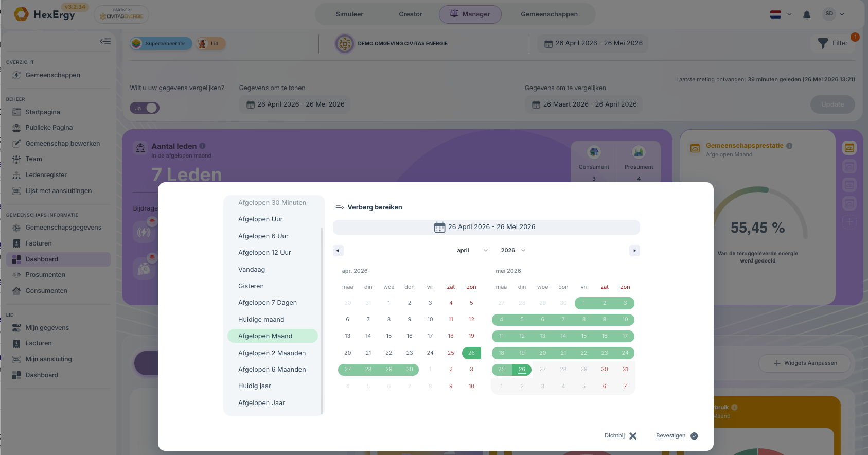Click Bevestigen to confirm range
Viewport: 868px width, 455px height.
[x=677, y=436]
